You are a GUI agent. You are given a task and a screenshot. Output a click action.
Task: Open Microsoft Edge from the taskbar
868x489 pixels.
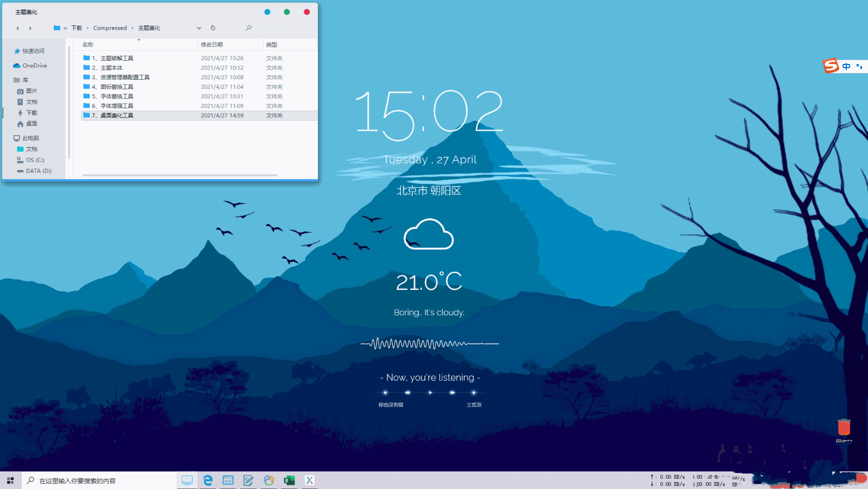click(x=207, y=480)
